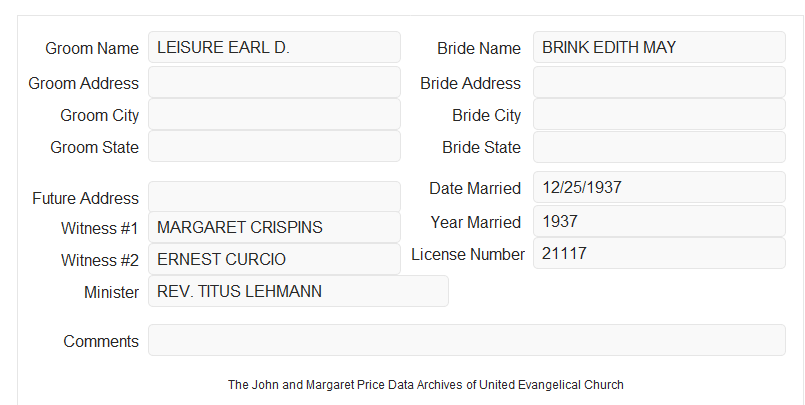Screen dimensions: 805x405
Task: Focus Witness #1 field Margaret Crispins
Action: pyautogui.click(x=274, y=227)
